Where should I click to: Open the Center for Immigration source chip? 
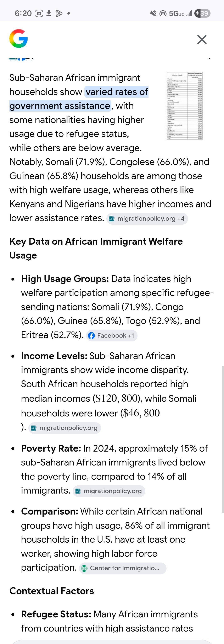[x=123, y=568]
